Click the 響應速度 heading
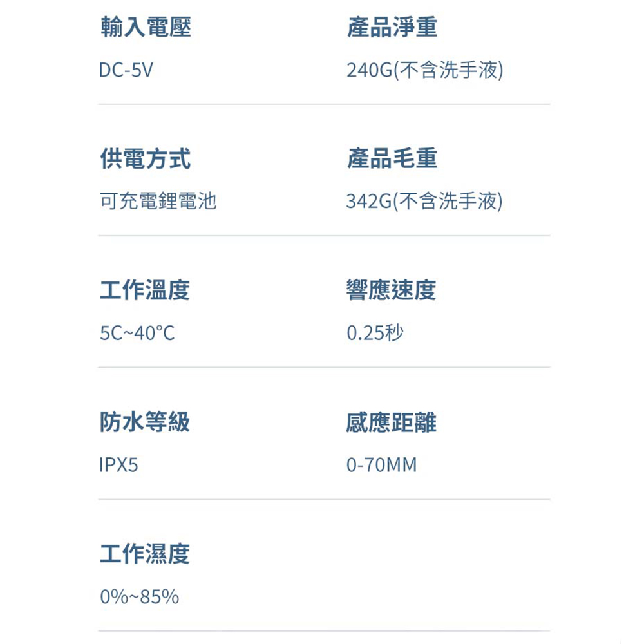Image resolution: width=644 pixels, height=644 pixels. tap(392, 290)
